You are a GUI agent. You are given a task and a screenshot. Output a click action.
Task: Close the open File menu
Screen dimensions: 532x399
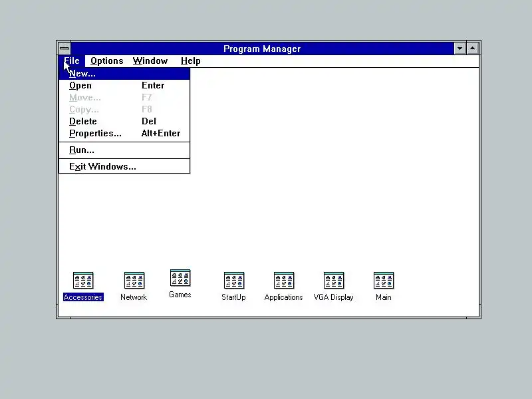[x=72, y=61]
